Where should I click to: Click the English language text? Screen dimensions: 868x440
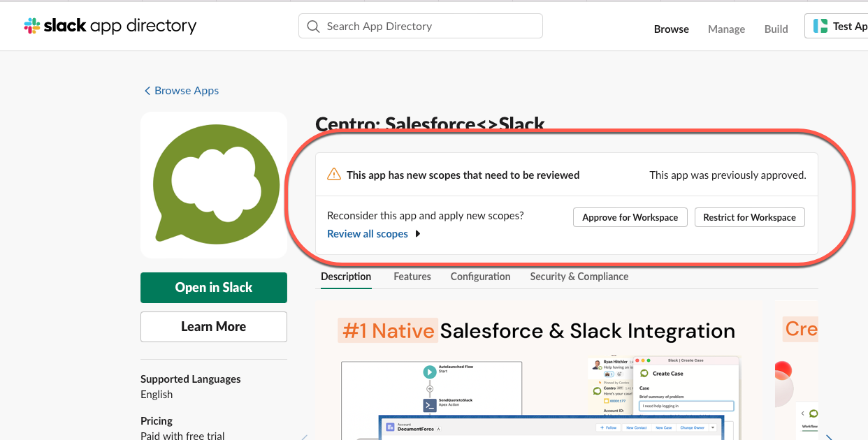click(157, 395)
